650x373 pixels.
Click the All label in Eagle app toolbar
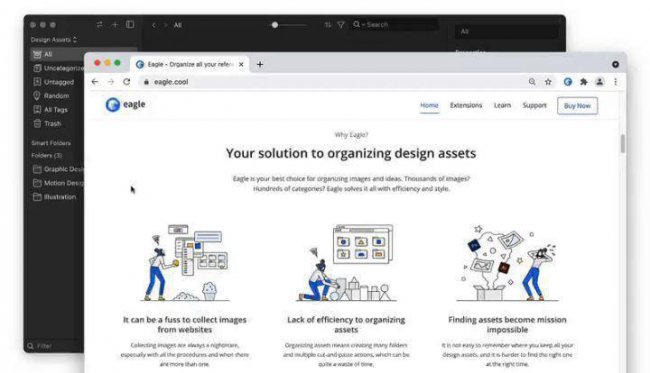177,25
